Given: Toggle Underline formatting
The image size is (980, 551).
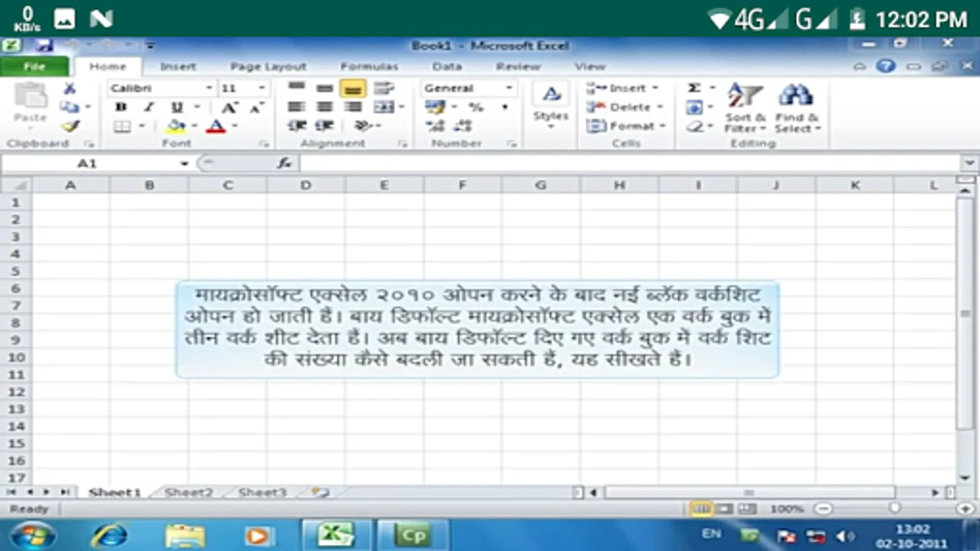Looking at the screenshot, I should point(177,108).
